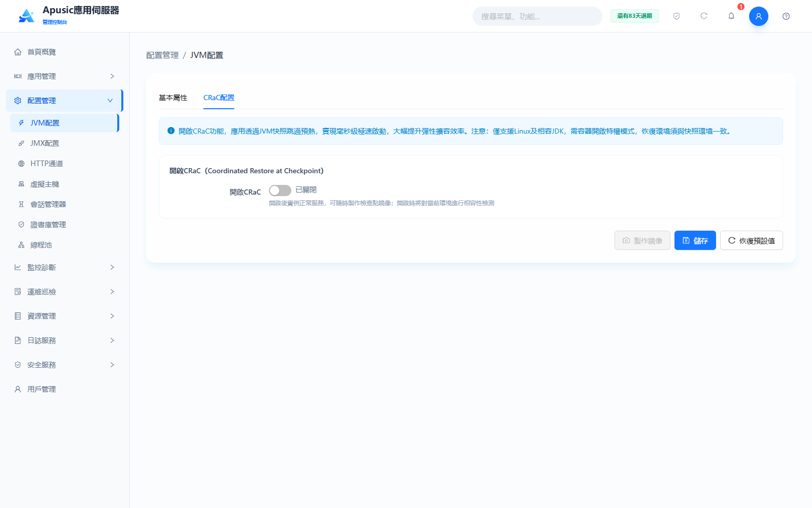Screen dimensions: 812x508
Task: Click the person icon beside 用戶管理
Action: tap(18, 389)
